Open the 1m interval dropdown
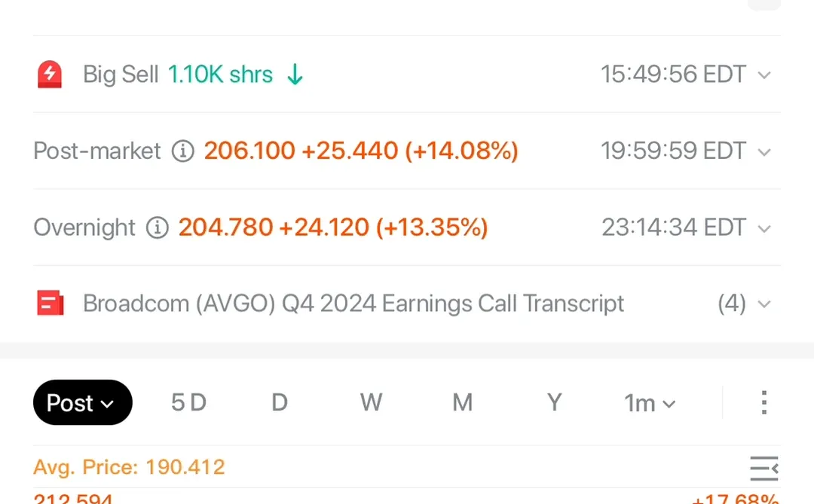Image resolution: width=814 pixels, height=504 pixels. pyautogui.click(x=650, y=404)
